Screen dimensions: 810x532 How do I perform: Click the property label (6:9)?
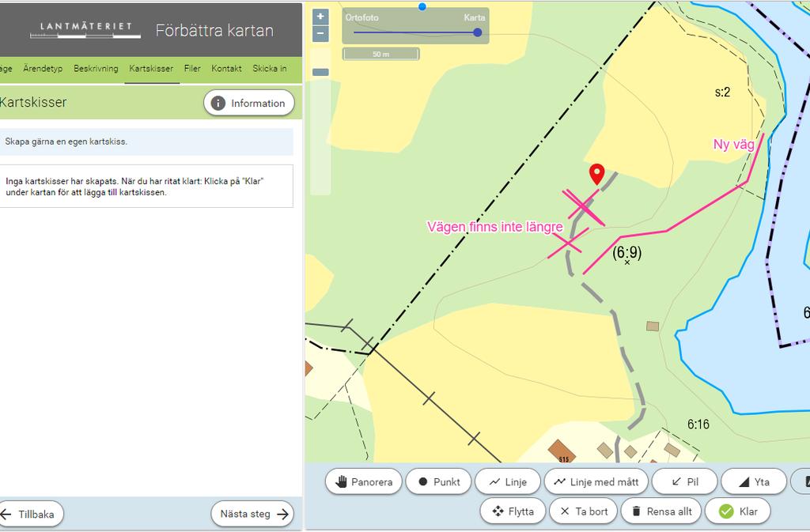click(627, 252)
